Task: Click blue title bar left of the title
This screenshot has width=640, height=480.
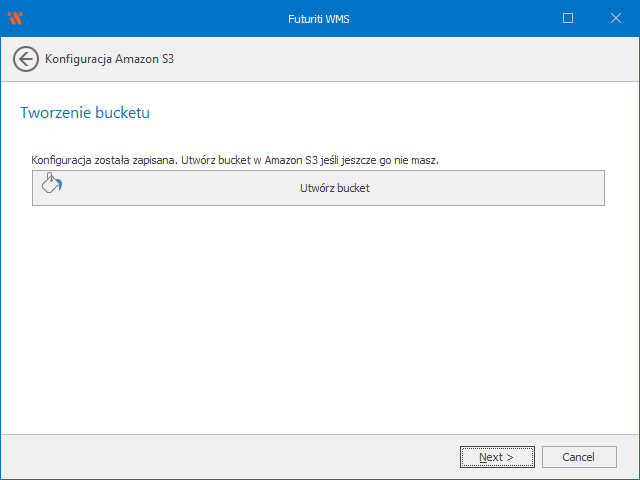Action: [150, 18]
